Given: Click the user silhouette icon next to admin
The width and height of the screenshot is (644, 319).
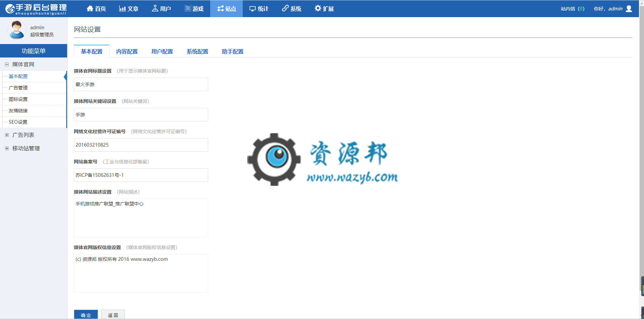Looking at the screenshot, I should pos(629,9).
